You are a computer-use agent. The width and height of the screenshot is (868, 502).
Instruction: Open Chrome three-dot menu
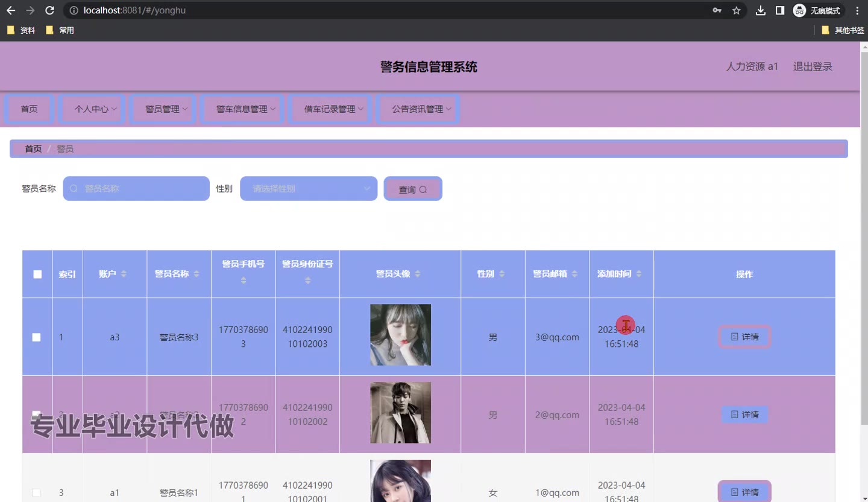coord(857,10)
